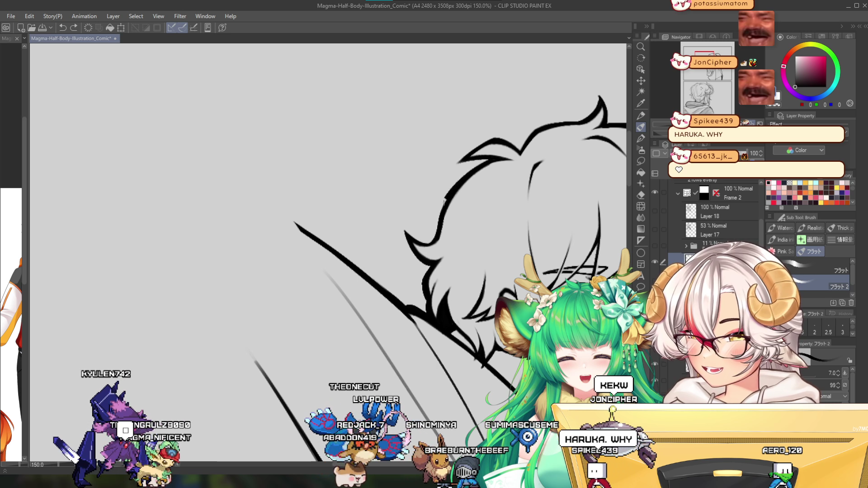868x488 pixels.
Task: Click the Fill bucket icon in command bar
Action: pyautogui.click(x=110, y=28)
